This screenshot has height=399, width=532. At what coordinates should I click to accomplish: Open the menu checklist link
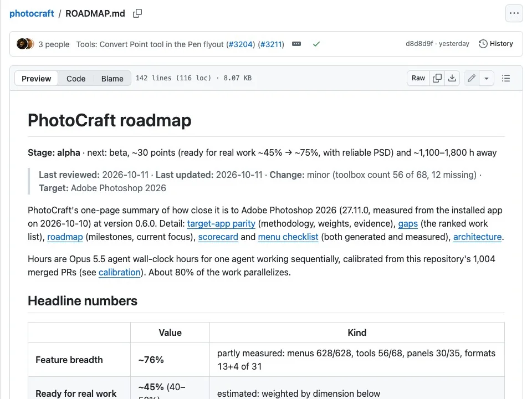(288, 237)
